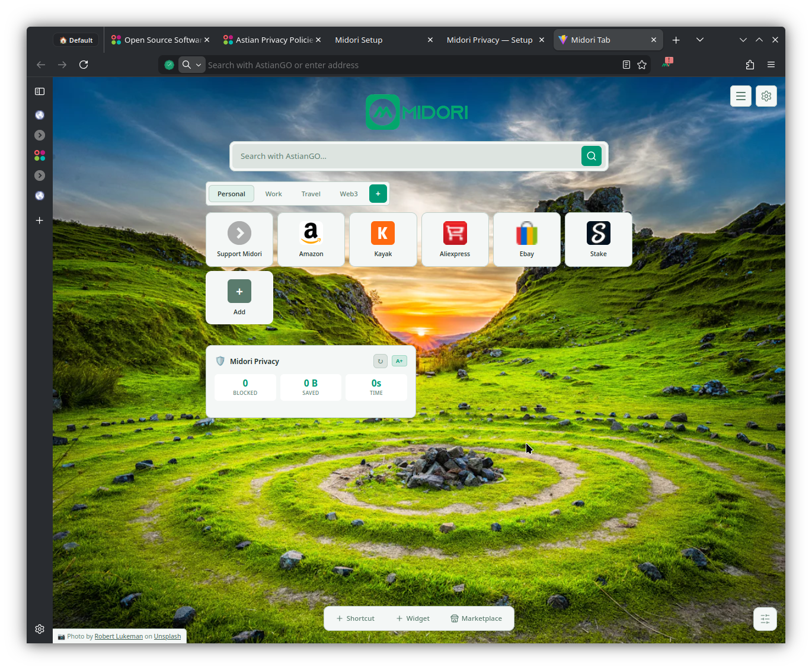The image size is (812, 670).
Task: Open the Midori extension with red alert badge
Action: (667, 63)
